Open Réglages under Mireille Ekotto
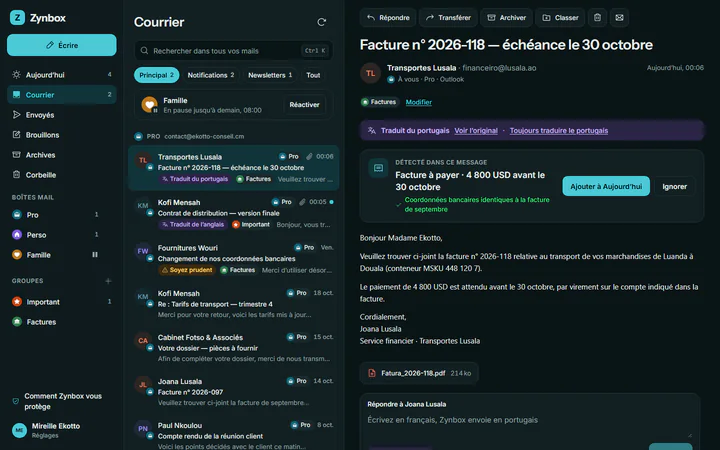 coord(45,436)
